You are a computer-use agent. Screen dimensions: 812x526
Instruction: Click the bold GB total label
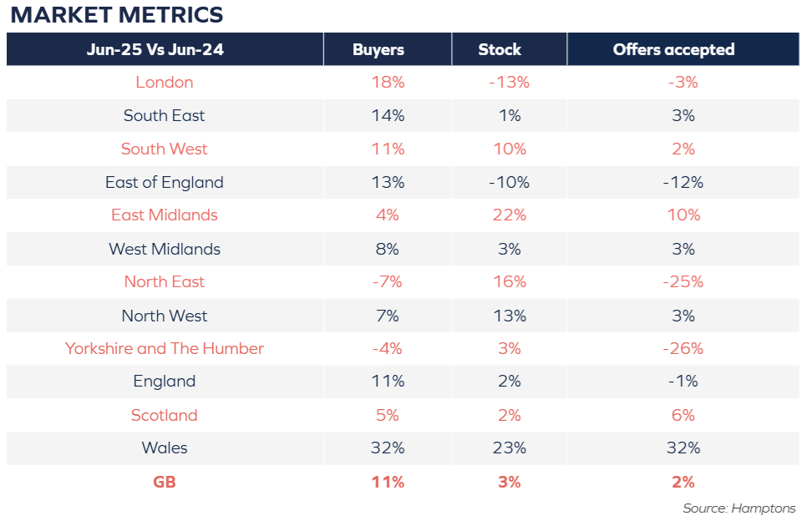tap(165, 482)
